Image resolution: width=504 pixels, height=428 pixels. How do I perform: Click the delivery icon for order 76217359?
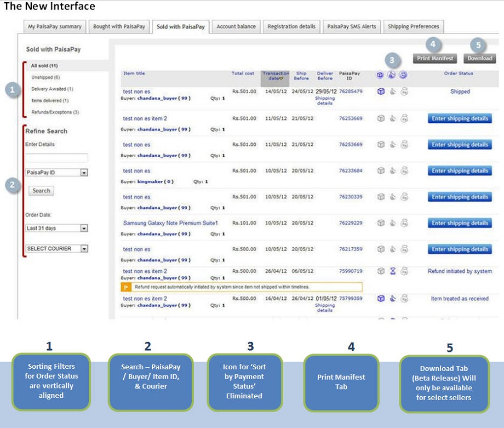coord(392,249)
